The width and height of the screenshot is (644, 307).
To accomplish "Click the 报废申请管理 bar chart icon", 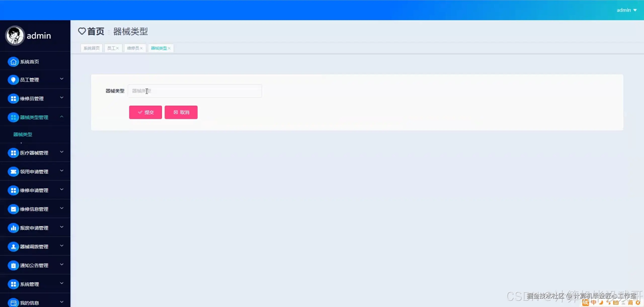I will [x=13, y=228].
